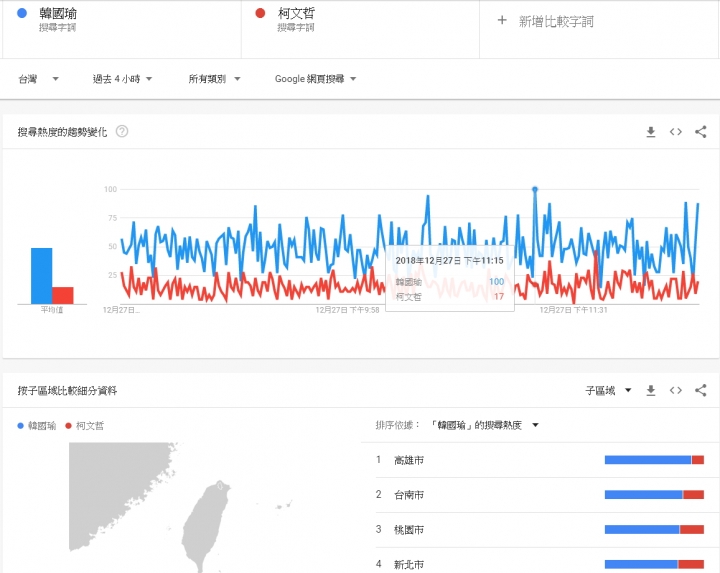
Task: Click the red dot beside 柯文哲 term
Action: [x=260, y=13]
